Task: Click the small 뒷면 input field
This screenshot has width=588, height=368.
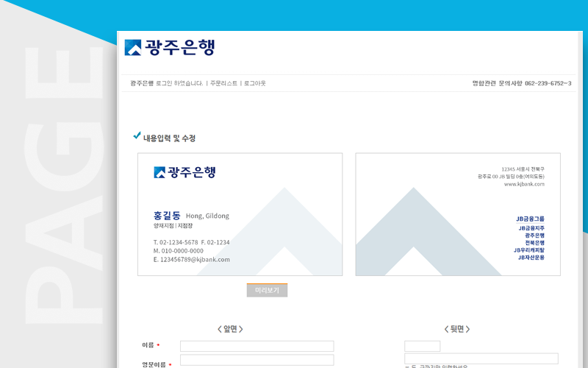Action: 422,346
